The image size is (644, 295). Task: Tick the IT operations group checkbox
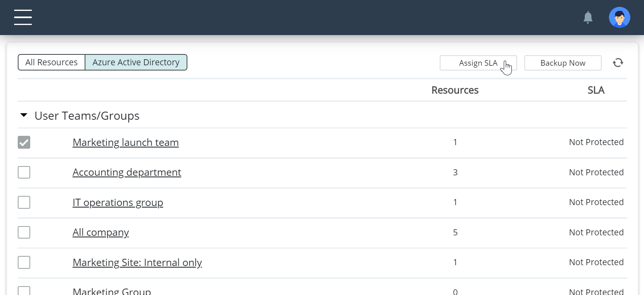pyautogui.click(x=24, y=202)
